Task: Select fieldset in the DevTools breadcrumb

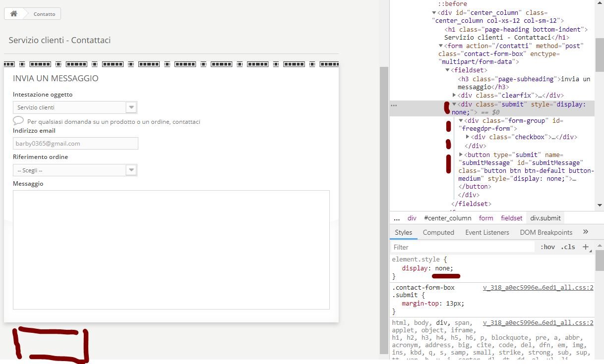Action: point(511,218)
